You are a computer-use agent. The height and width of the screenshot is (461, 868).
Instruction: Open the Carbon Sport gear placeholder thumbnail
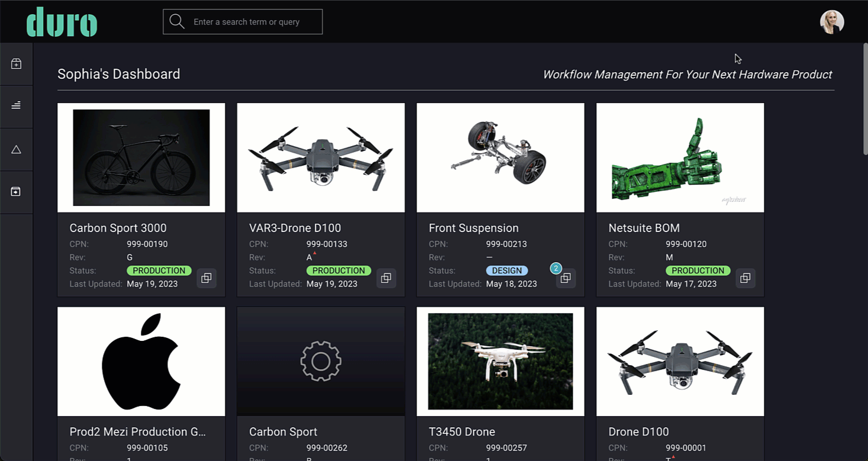point(321,362)
